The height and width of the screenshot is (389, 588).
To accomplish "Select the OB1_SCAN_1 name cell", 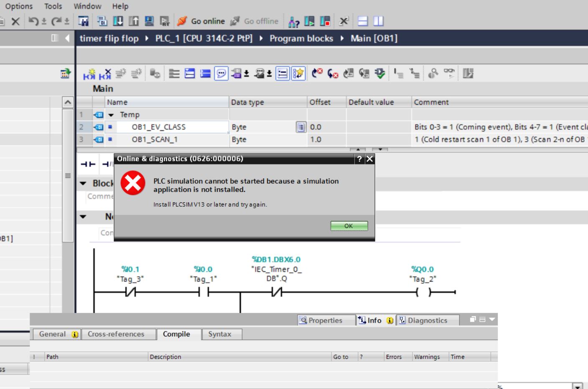I will click(x=167, y=139).
